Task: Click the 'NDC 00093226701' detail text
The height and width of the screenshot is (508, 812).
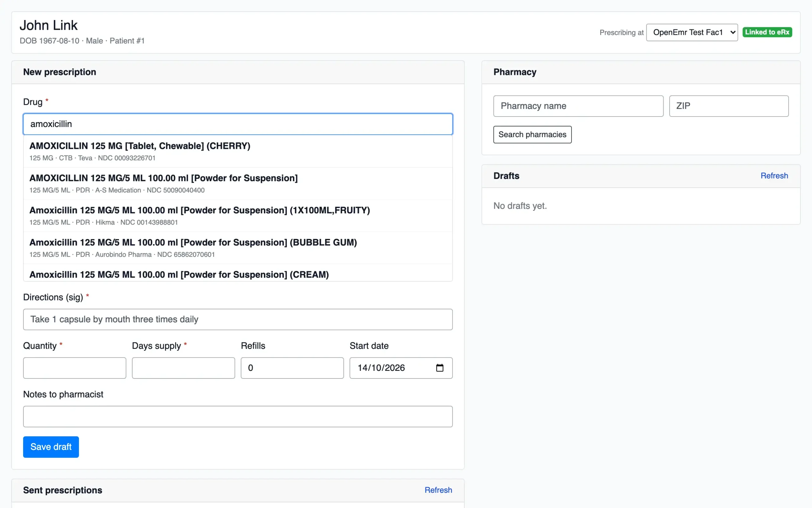Action: click(127, 158)
